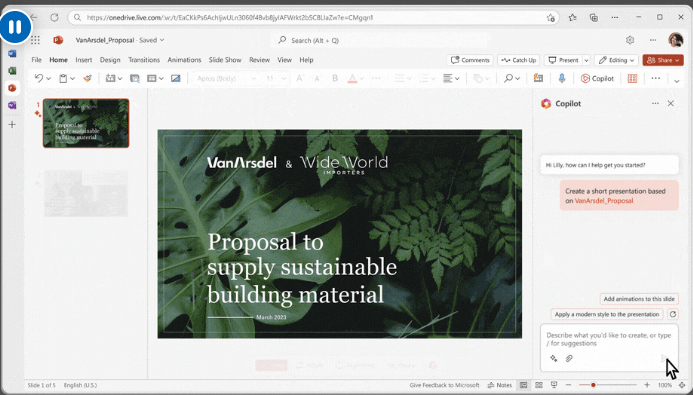Open more ribbon commands ellipsis
The width and height of the screenshot is (693, 395).
[655, 78]
